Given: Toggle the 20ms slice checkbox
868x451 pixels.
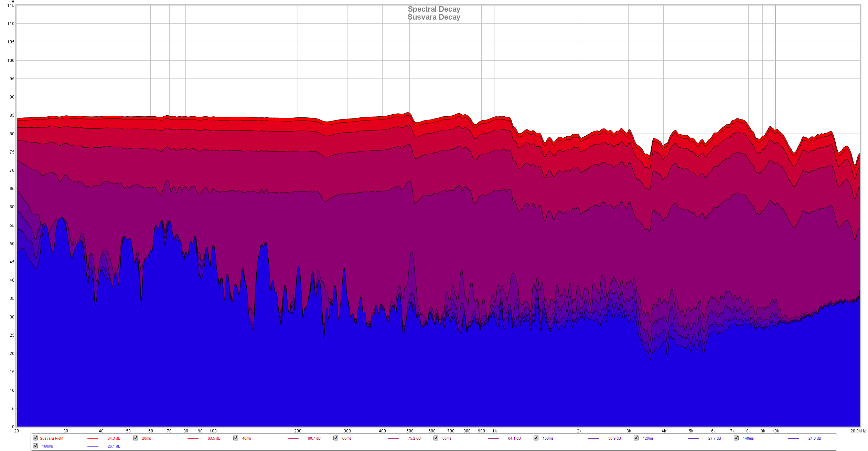Looking at the screenshot, I should coord(136,438).
